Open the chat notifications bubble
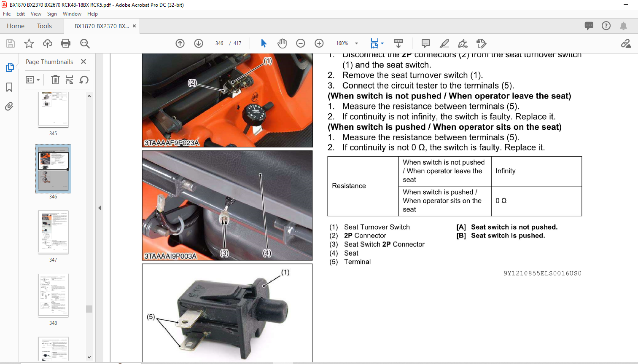This screenshot has width=638, height=364. [x=589, y=26]
